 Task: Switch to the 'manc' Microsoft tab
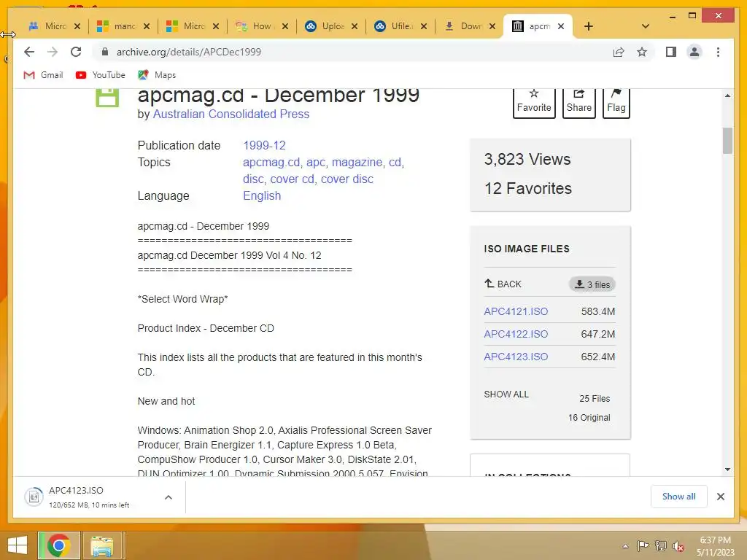(x=116, y=26)
